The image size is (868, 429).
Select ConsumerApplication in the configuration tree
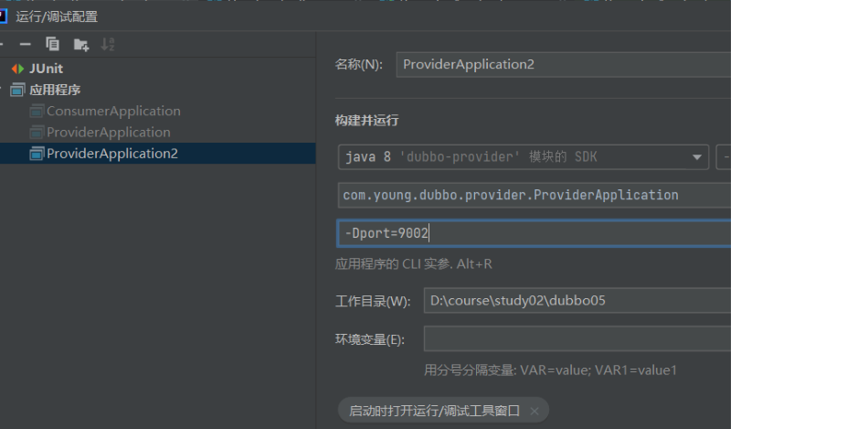tap(113, 111)
